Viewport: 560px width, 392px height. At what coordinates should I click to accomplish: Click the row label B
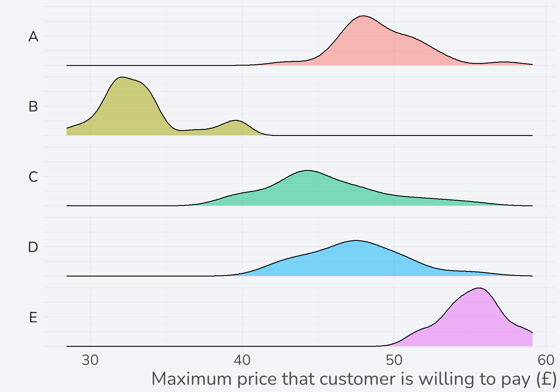tap(33, 107)
